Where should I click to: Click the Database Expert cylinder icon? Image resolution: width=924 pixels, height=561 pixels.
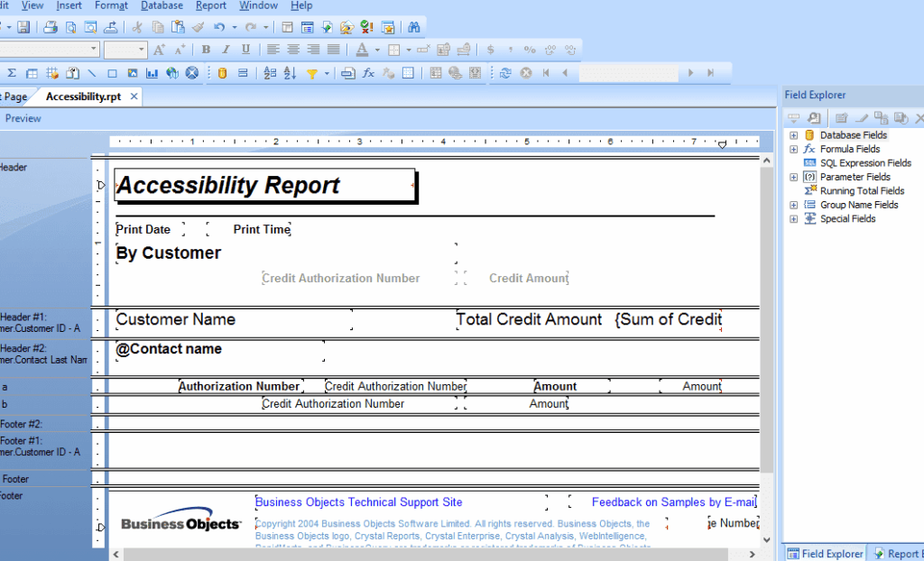click(x=222, y=73)
